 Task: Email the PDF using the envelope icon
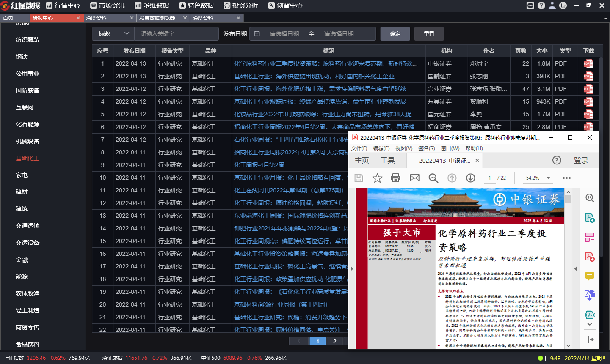(x=414, y=178)
